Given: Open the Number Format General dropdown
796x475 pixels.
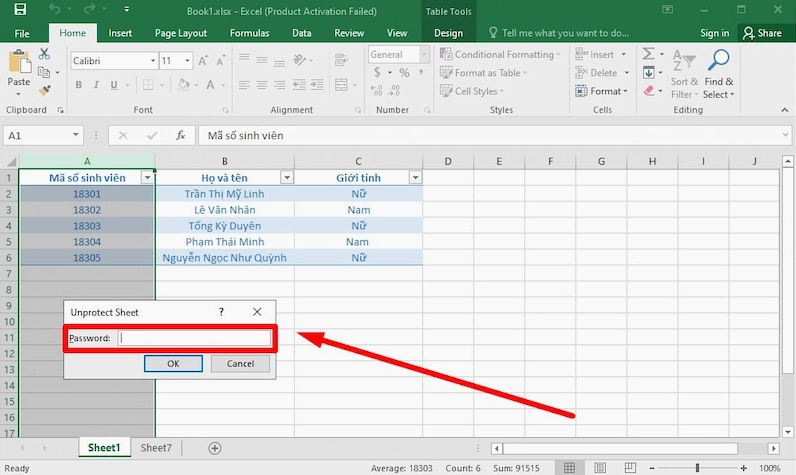Looking at the screenshot, I should tap(424, 54).
